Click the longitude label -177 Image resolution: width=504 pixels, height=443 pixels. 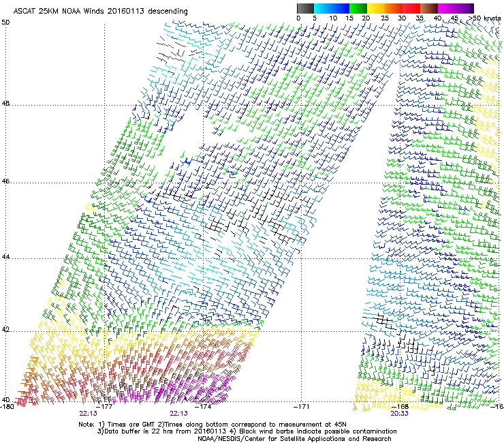pyautogui.click(x=105, y=407)
